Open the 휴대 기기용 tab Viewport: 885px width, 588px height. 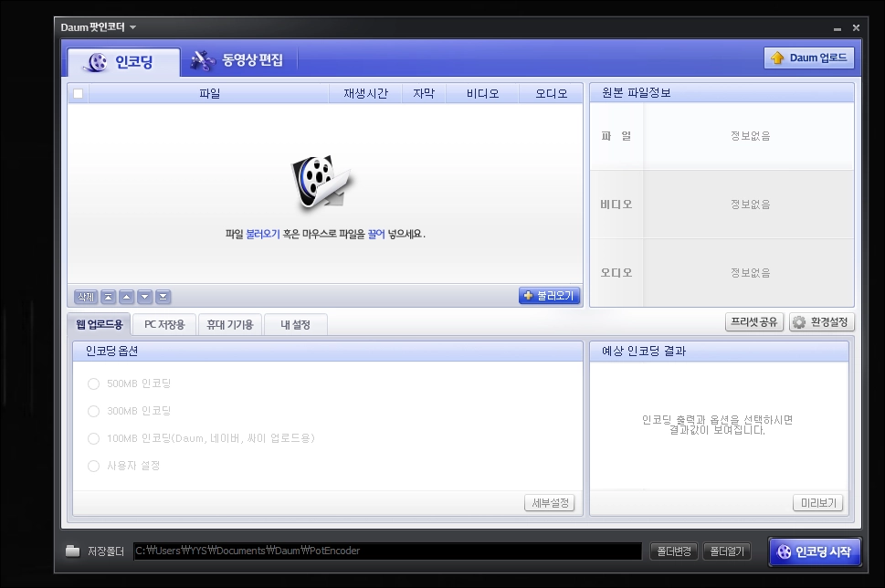(x=230, y=324)
